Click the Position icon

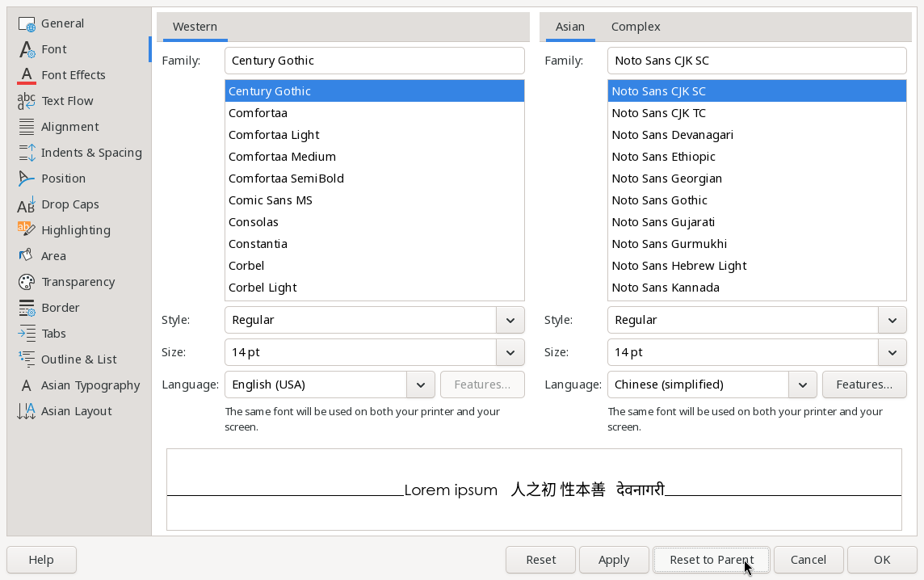(x=27, y=179)
